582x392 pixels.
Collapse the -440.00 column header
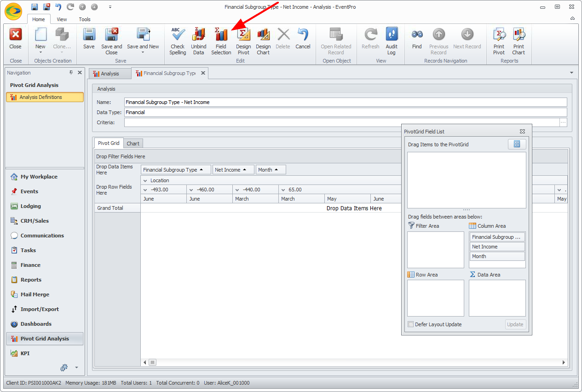(x=237, y=190)
